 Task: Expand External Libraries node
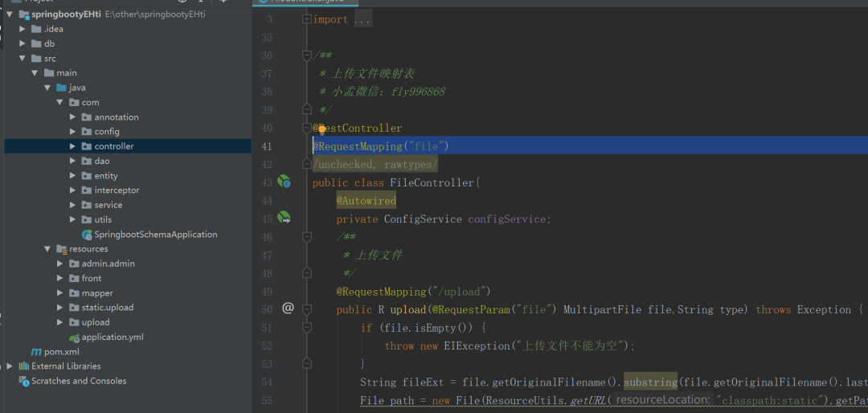tap(10, 366)
